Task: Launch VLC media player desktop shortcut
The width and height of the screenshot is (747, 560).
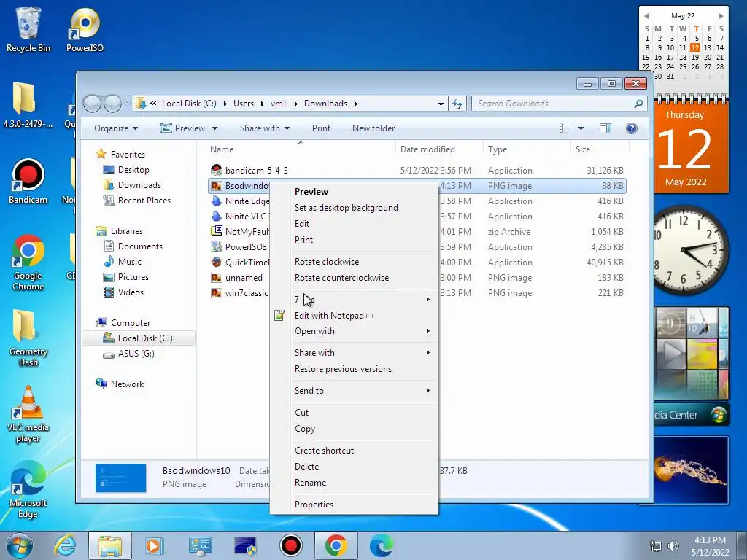Action: click(28, 413)
